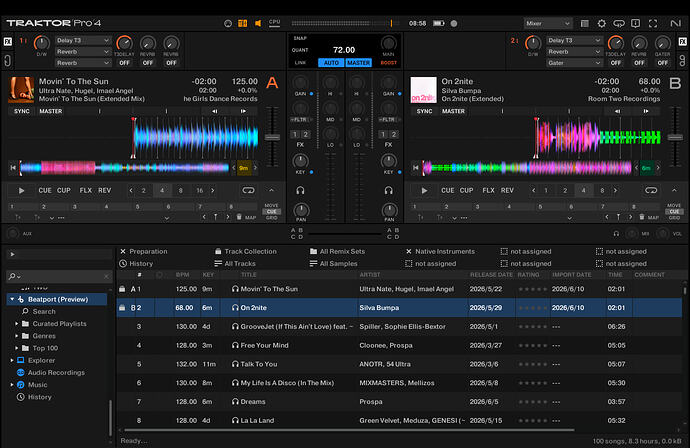Click MAP button on Deck A
The image size is (690, 448).
point(250,217)
